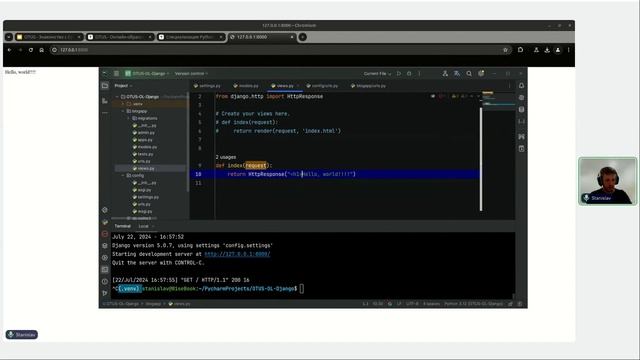640x360 pixels.
Task: Open PyCharm main hamburger menu
Action: pos(116,73)
